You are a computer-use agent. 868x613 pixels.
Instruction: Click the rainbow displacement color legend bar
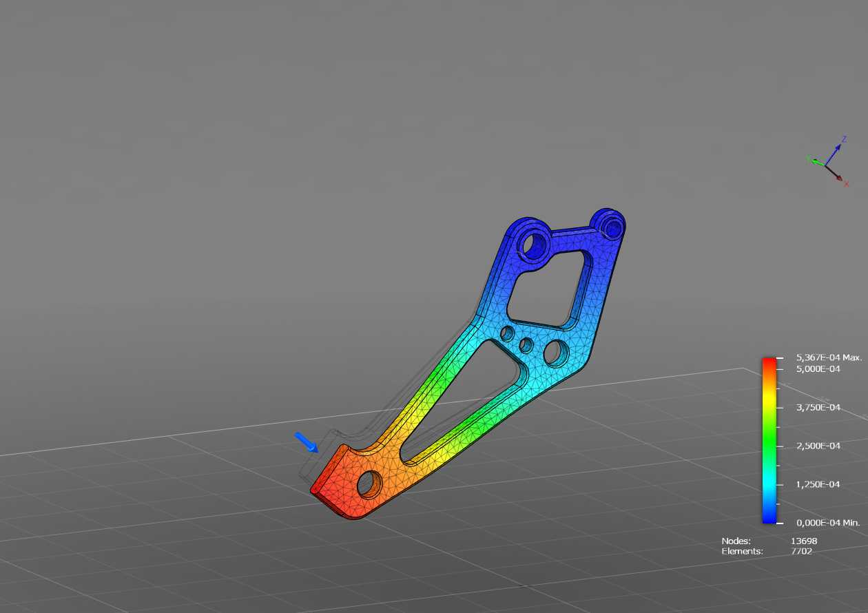tap(769, 441)
